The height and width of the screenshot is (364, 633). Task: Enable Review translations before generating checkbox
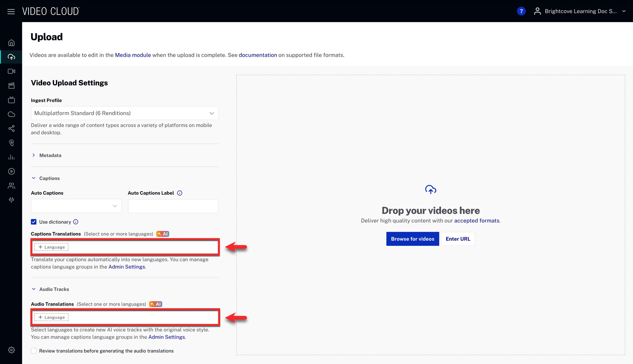(x=34, y=351)
